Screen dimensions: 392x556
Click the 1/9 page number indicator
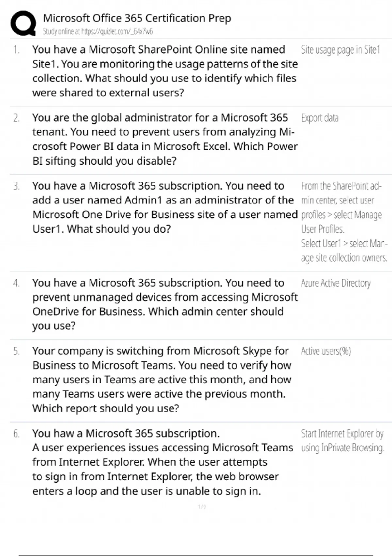[x=202, y=507]
